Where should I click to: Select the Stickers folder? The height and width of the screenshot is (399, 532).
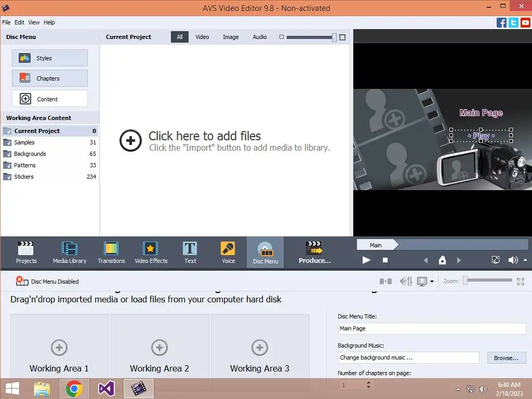coord(50,177)
